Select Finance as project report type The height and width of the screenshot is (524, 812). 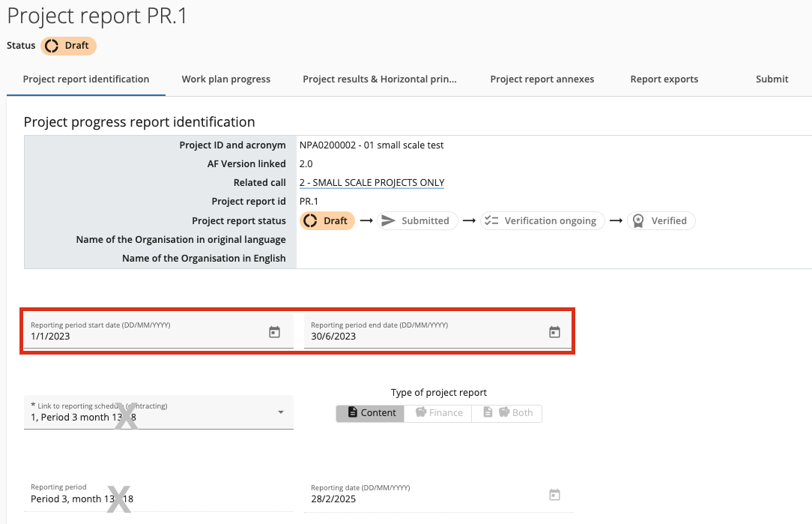pyautogui.click(x=438, y=413)
